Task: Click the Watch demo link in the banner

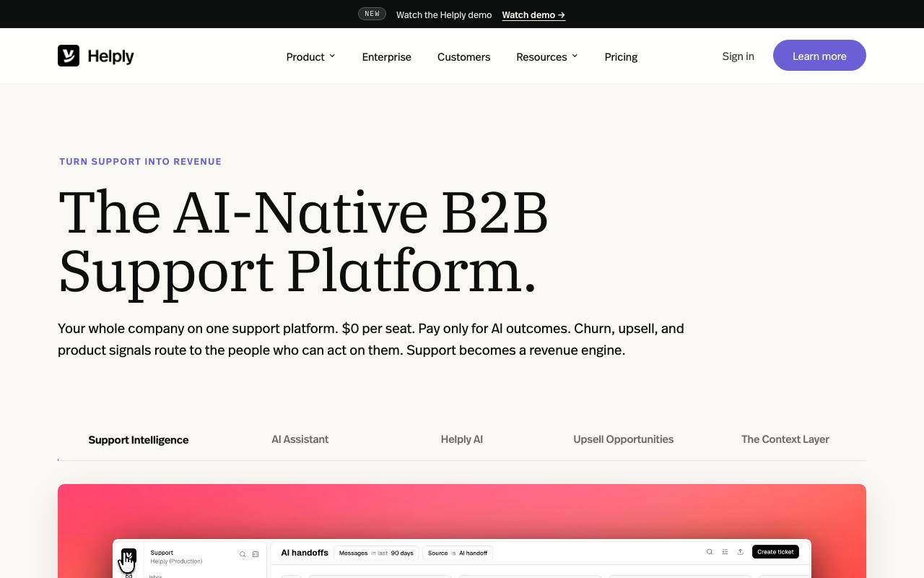Action: (x=533, y=14)
